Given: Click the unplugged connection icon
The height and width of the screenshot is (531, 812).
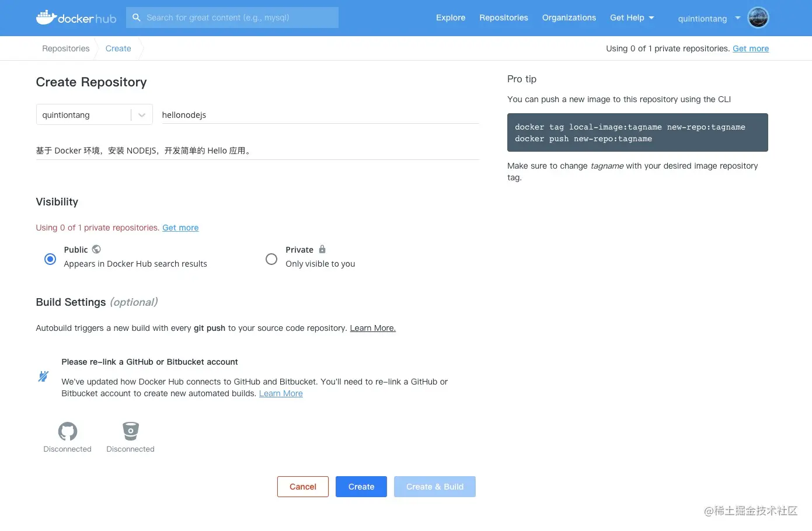Looking at the screenshot, I should click(x=43, y=376).
